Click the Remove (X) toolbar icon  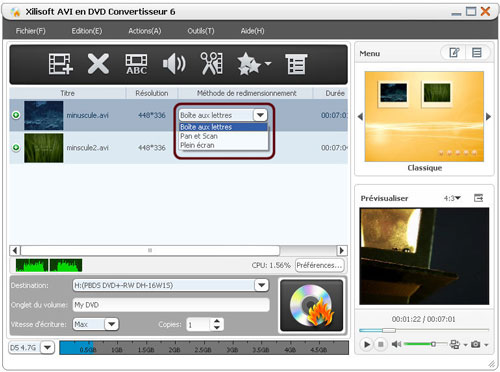[x=98, y=64]
